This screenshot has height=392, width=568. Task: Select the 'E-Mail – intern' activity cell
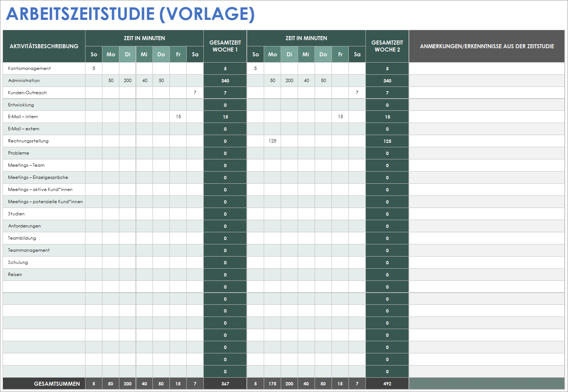(44, 117)
